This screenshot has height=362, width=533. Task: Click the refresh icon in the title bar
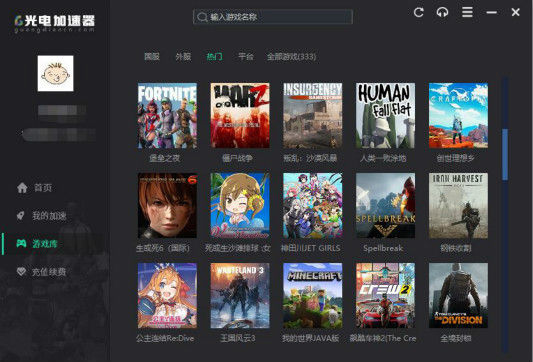coord(418,13)
